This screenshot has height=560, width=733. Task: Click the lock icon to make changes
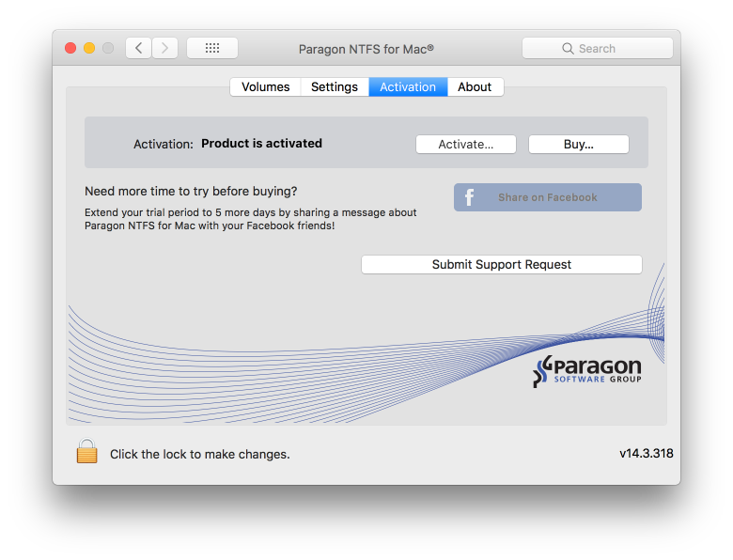(x=87, y=451)
